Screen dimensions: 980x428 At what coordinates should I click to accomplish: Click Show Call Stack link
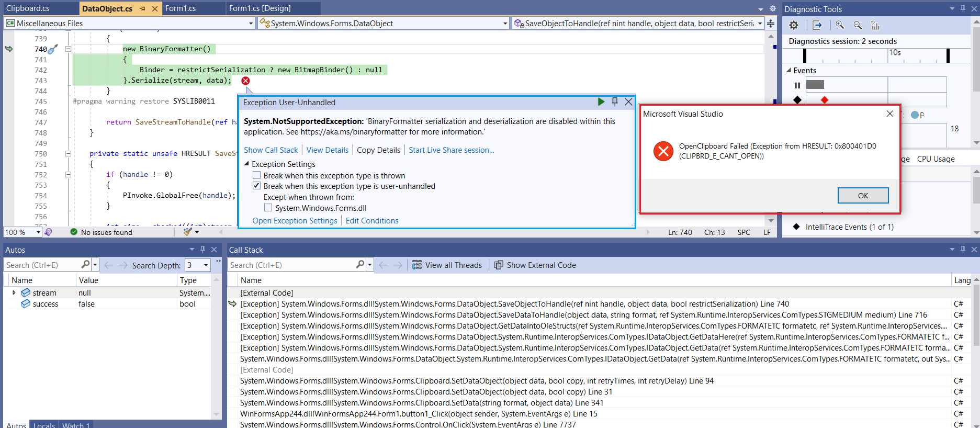[x=271, y=150]
